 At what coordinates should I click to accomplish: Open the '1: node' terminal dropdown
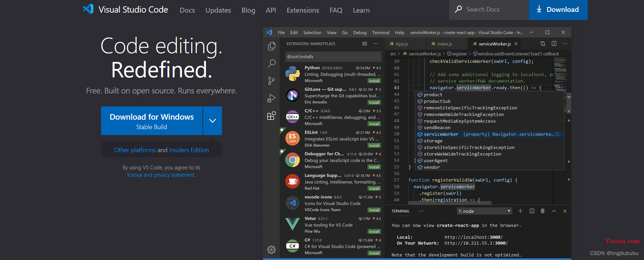point(485,211)
